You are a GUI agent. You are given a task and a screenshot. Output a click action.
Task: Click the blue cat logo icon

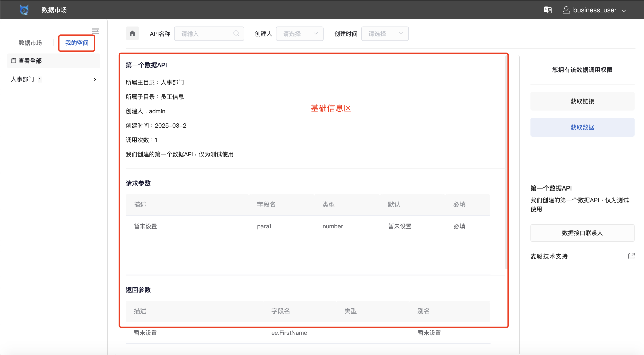24,10
